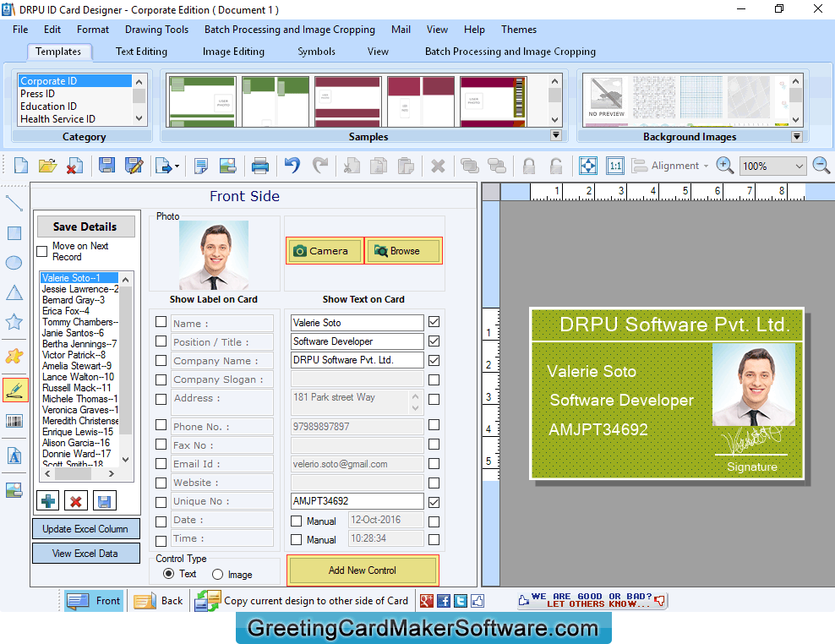This screenshot has width=835, height=644.
Task: Open the Drawing Tools menu
Action: pos(156,30)
